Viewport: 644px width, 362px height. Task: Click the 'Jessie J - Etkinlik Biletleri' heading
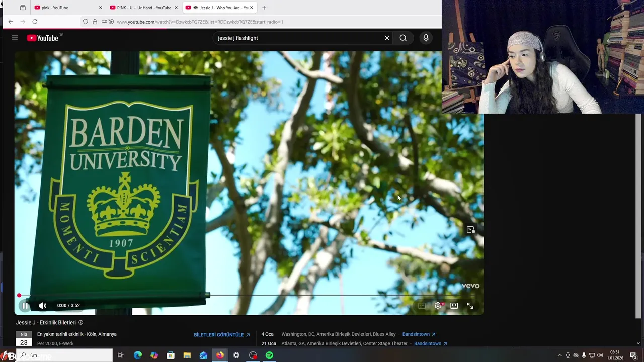point(46,323)
